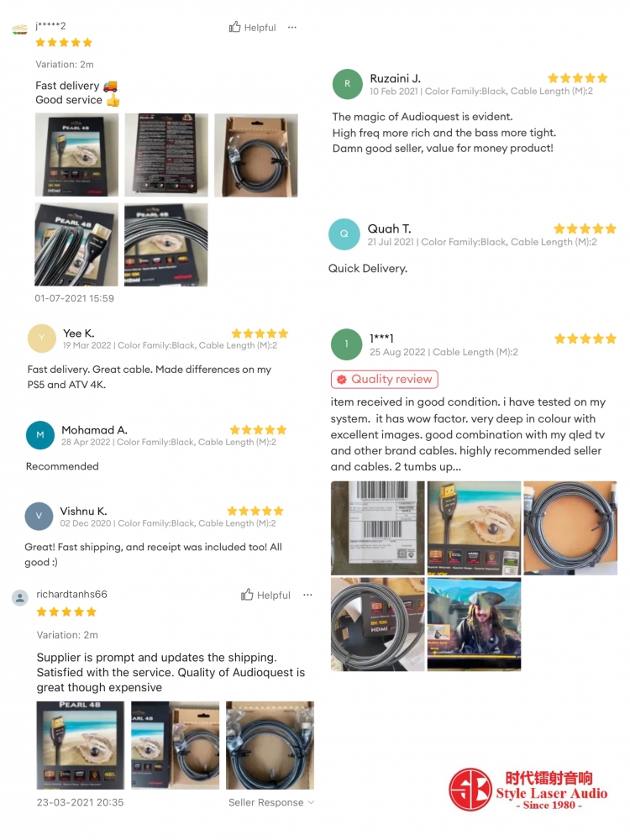Open the three-dot menu on richardtanhs66's review
The height and width of the screenshot is (840, 630).
coord(307,595)
